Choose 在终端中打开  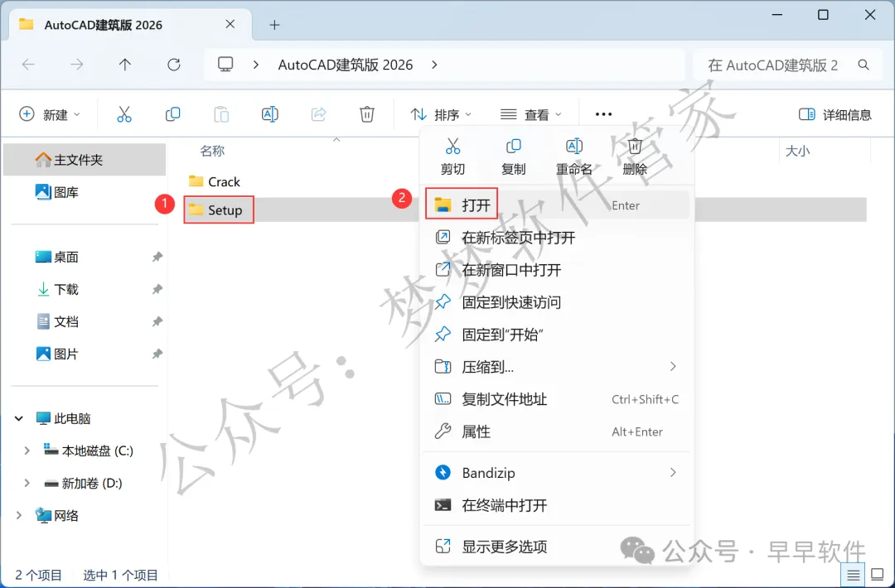(557, 505)
